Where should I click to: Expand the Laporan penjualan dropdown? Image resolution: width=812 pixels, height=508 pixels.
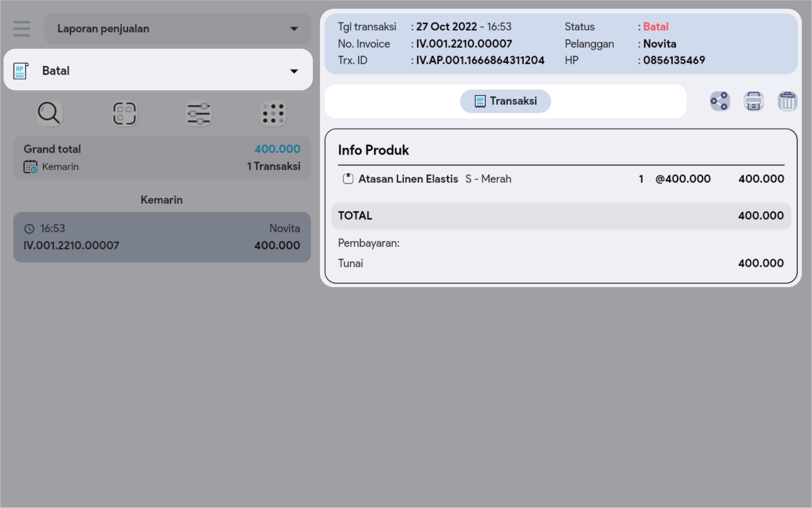[177, 29]
